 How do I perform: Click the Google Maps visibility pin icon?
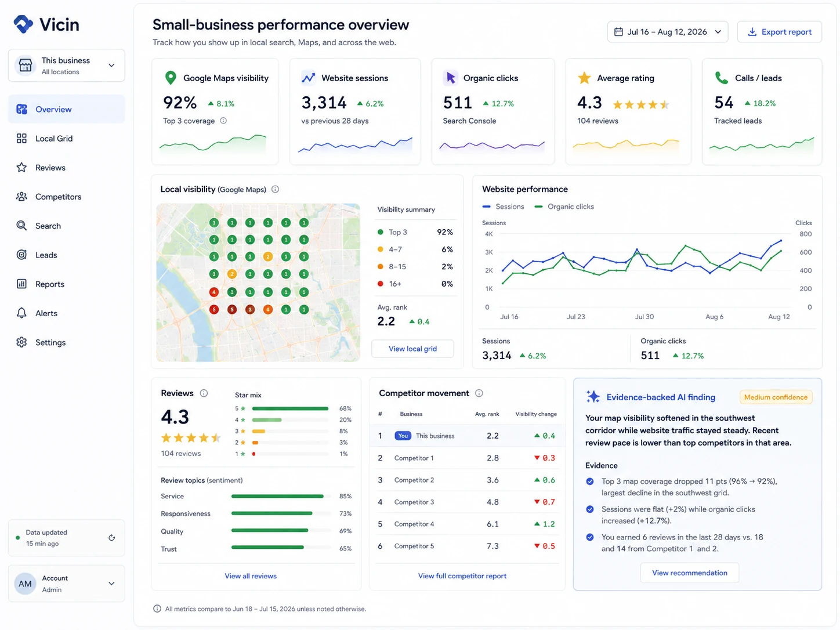[x=171, y=77]
